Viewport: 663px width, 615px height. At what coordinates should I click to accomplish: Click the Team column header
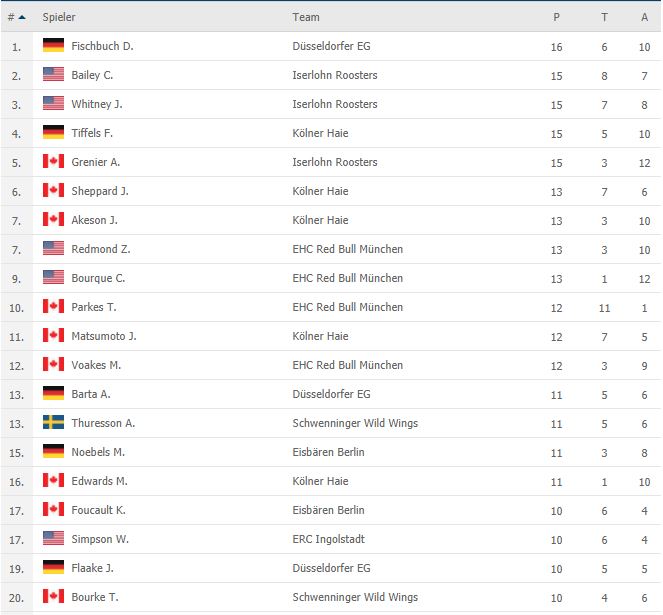point(306,17)
